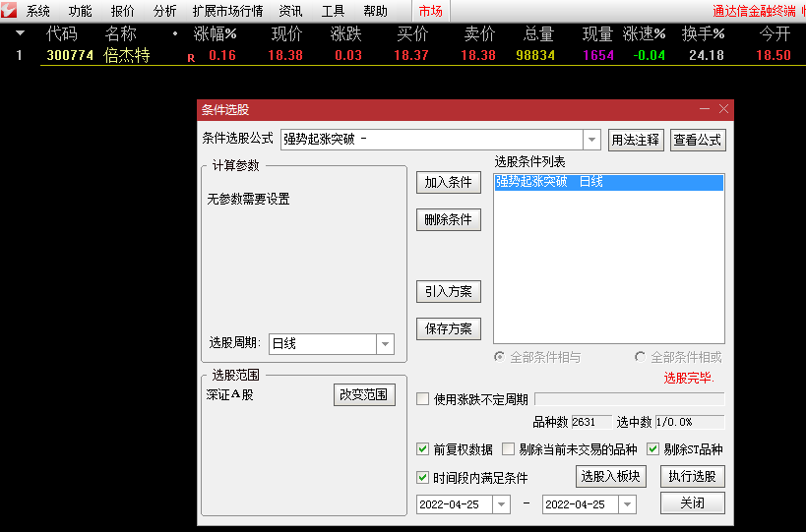Uncheck the 剔除ST品种 checkbox
The height and width of the screenshot is (532, 806).
click(652, 449)
